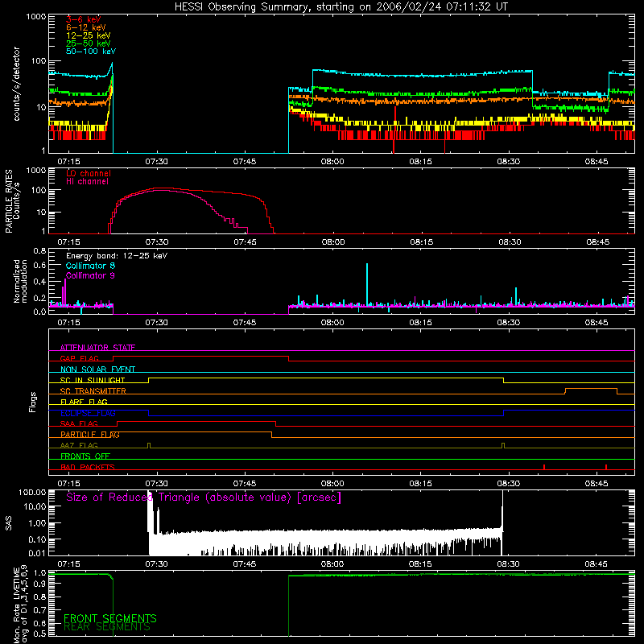Viewport: 644px width, 644px height.
Task: Select the LO channel legend label
Action: click(89, 173)
